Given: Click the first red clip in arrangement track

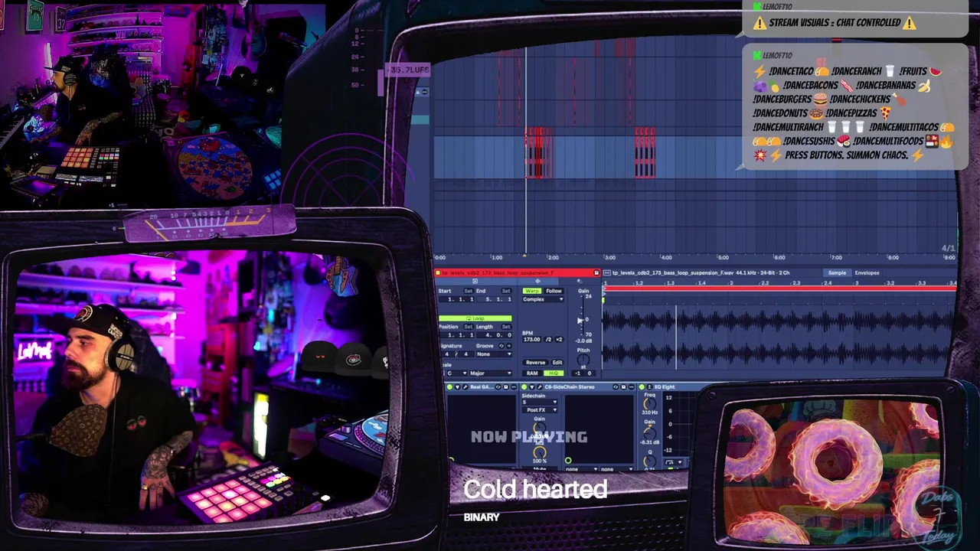Looking at the screenshot, I should click(x=537, y=152).
